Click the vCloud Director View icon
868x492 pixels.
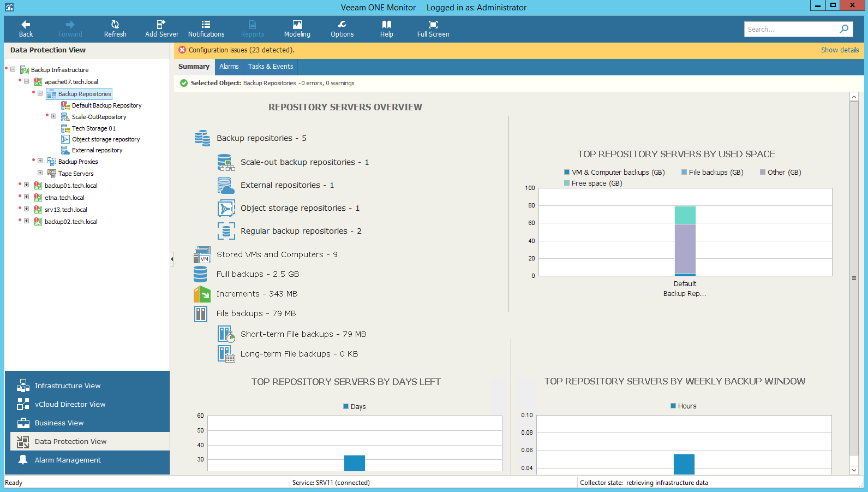(x=23, y=404)
